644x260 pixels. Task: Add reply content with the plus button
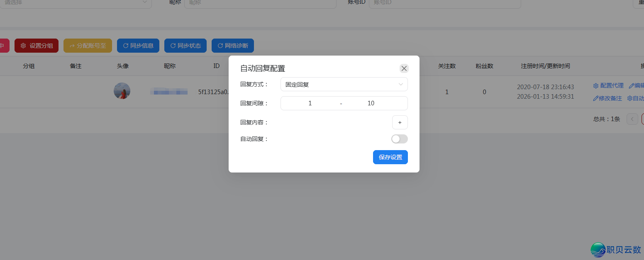(400, 122)
